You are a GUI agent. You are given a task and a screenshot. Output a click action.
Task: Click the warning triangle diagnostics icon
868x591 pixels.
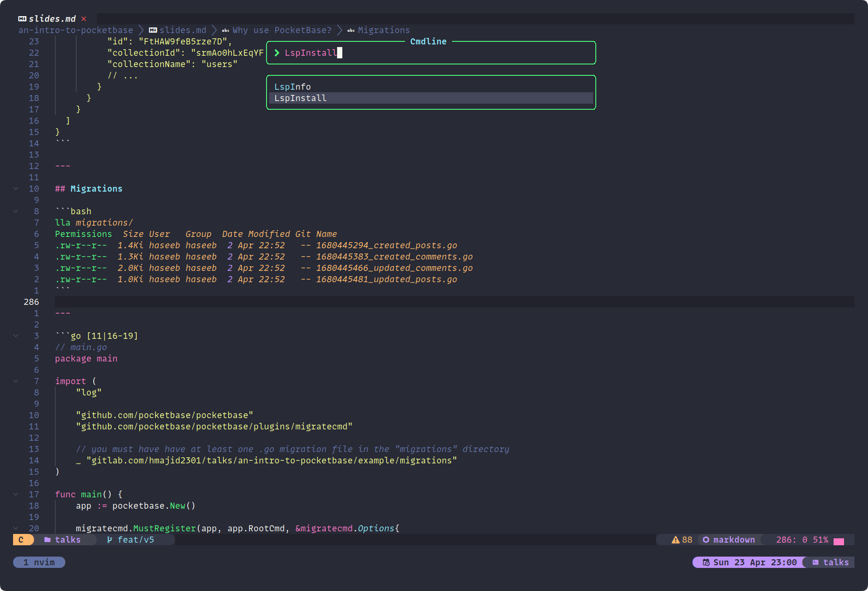pos(675,540)
